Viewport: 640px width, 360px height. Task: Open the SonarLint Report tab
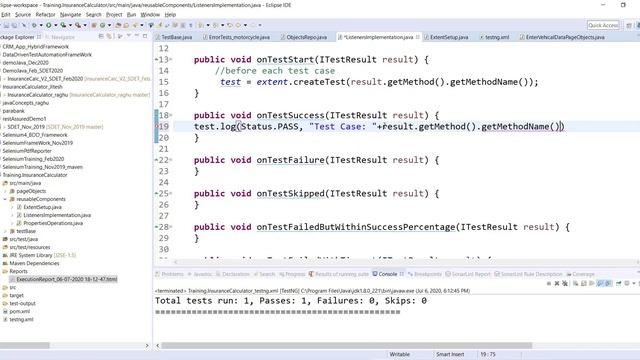click(468, 274)
